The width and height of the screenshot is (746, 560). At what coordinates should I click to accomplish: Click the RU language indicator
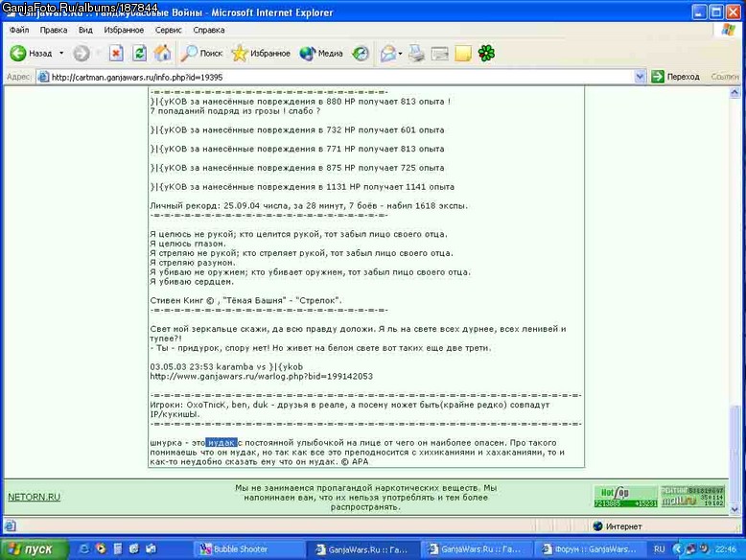(659, 549)
